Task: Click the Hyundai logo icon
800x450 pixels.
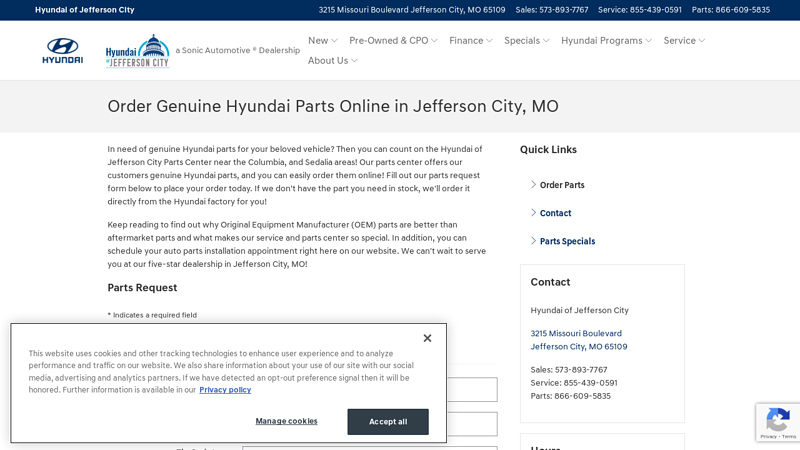Action: click(x=63, y=51)
